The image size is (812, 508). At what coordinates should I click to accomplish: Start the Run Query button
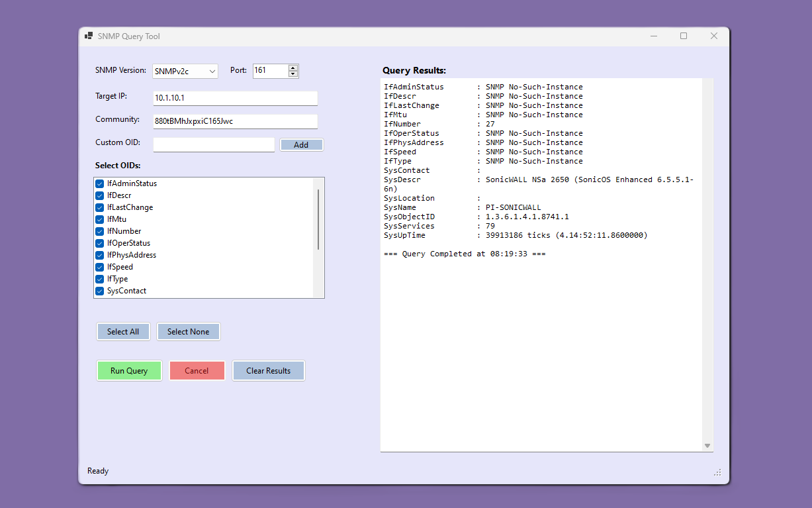coord(129,371)
